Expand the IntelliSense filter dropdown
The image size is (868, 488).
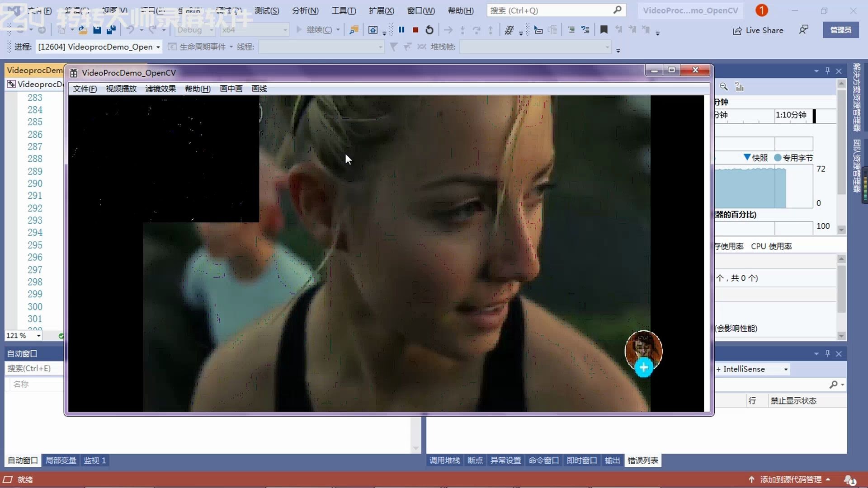click(x=786, y=369)
